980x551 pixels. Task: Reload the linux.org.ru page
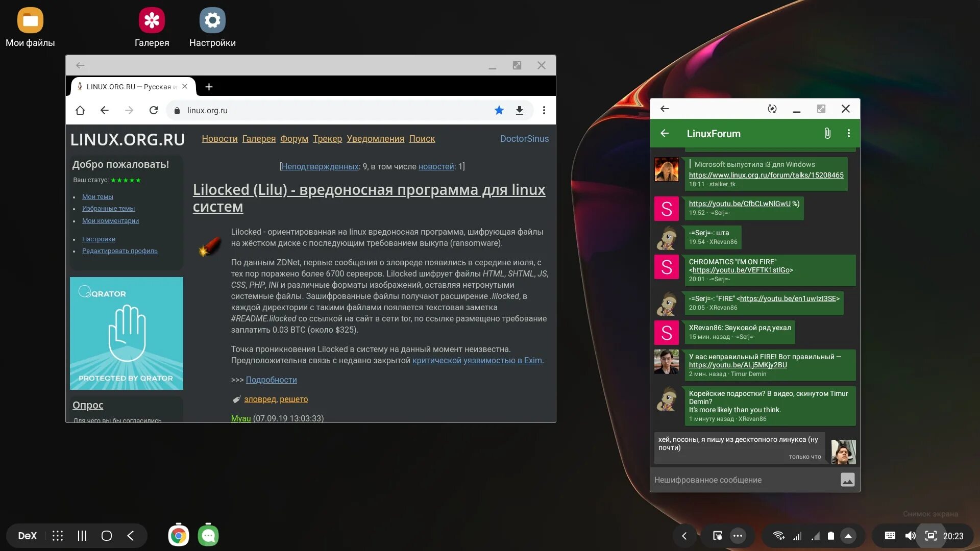coord(154,110)
